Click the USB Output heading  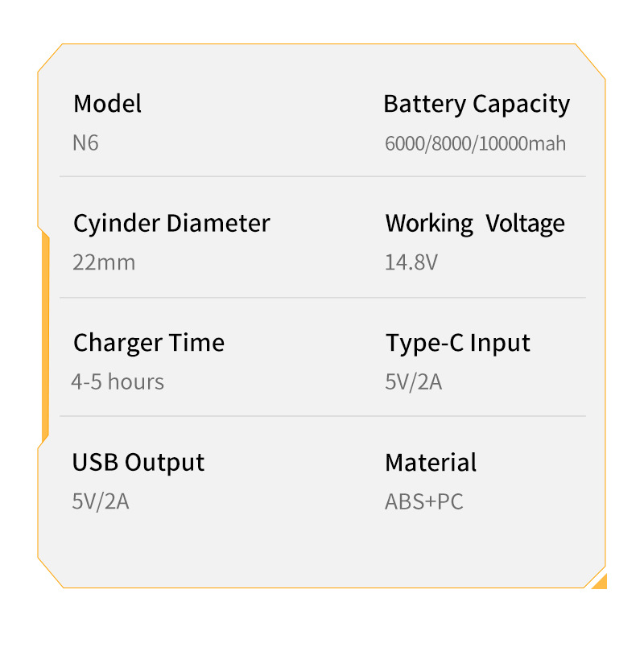[x=138, y=463]
